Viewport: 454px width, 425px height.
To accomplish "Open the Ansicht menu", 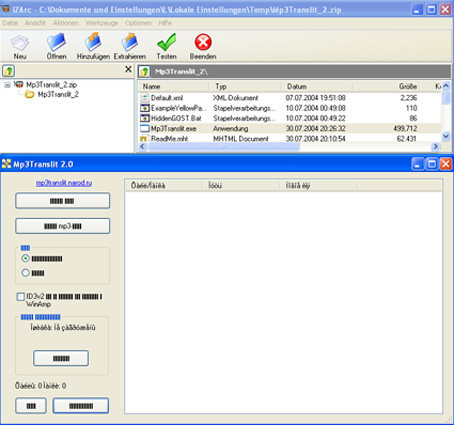I will pos(35,23).
